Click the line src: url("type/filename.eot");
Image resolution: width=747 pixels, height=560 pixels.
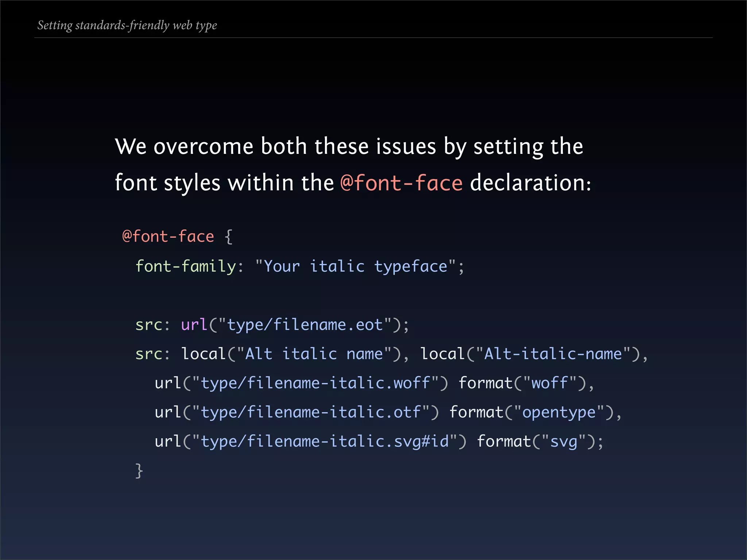(x=272, y=325)
